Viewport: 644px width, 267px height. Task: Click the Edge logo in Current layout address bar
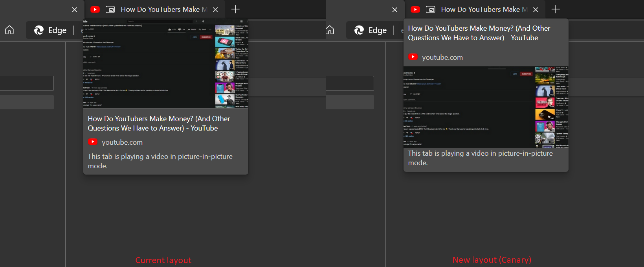(39, 30)
